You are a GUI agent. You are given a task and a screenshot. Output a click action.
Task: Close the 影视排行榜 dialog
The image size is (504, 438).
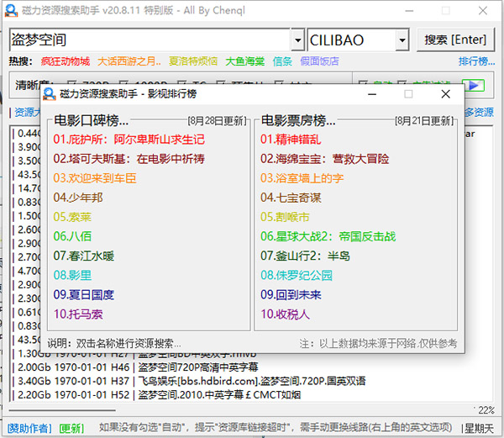click(x=445, y=94)
